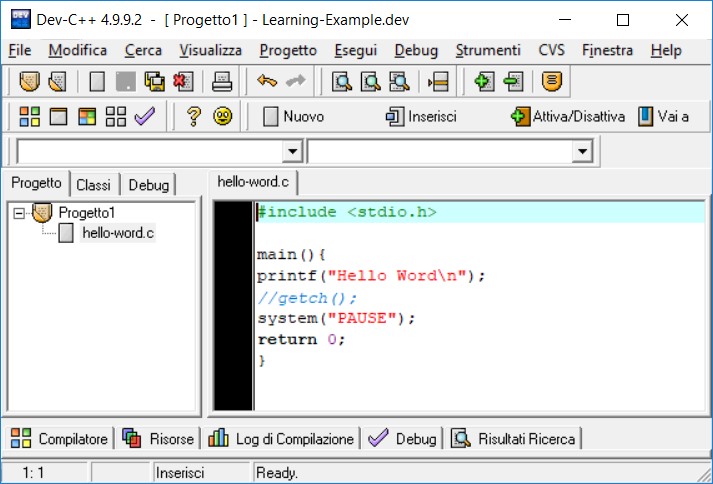
Task: Open the Visualizza menu
Action: pos(211,50)
